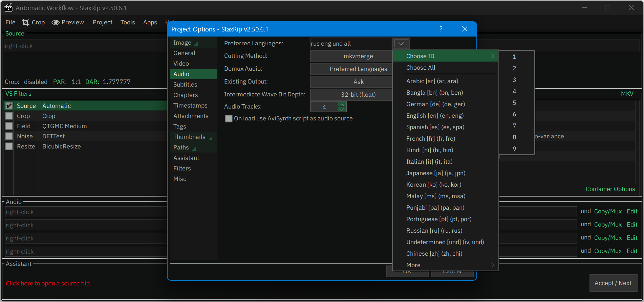Open the Container Options link

610,189
